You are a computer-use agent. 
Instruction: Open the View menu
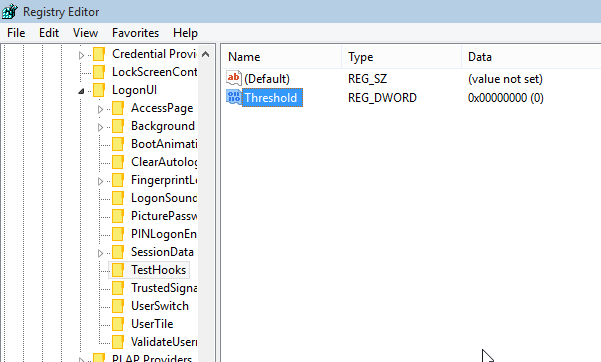85,33
